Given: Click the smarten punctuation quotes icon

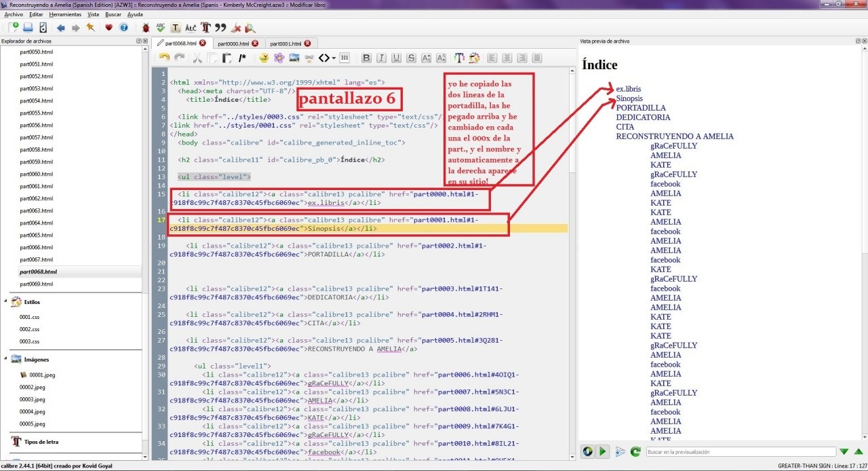Looking at the screenshot, I should (220, 28).
